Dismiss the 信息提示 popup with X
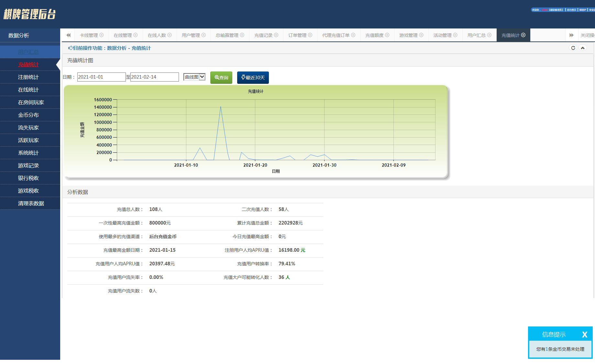 584,335
